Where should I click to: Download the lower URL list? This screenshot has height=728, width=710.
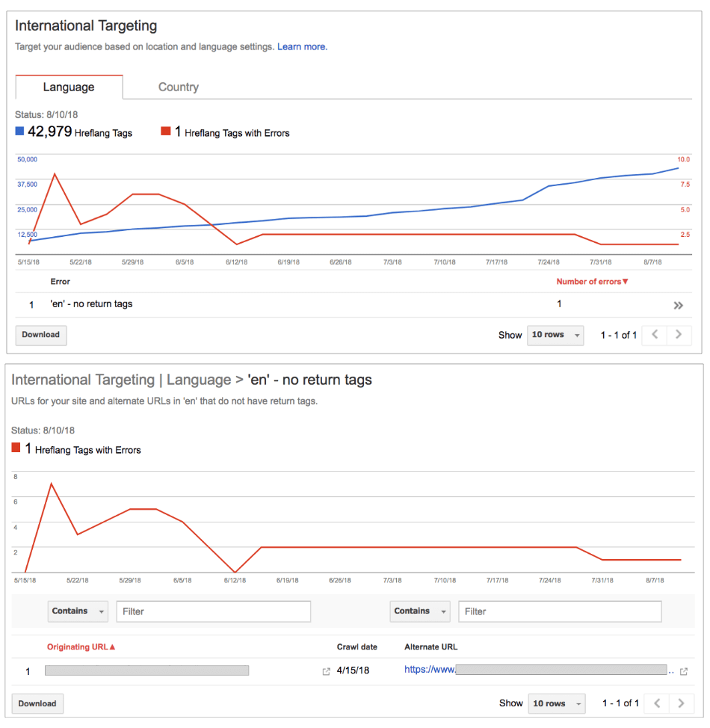coord(37,703)
